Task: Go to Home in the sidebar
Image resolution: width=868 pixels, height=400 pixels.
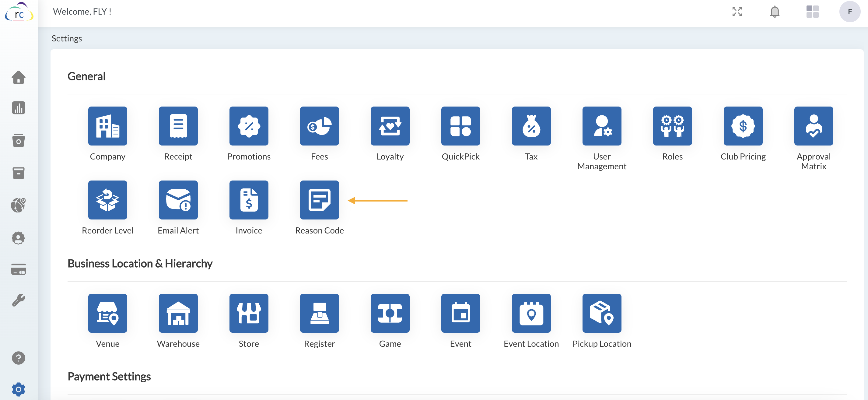Action: tap(19, 77)
